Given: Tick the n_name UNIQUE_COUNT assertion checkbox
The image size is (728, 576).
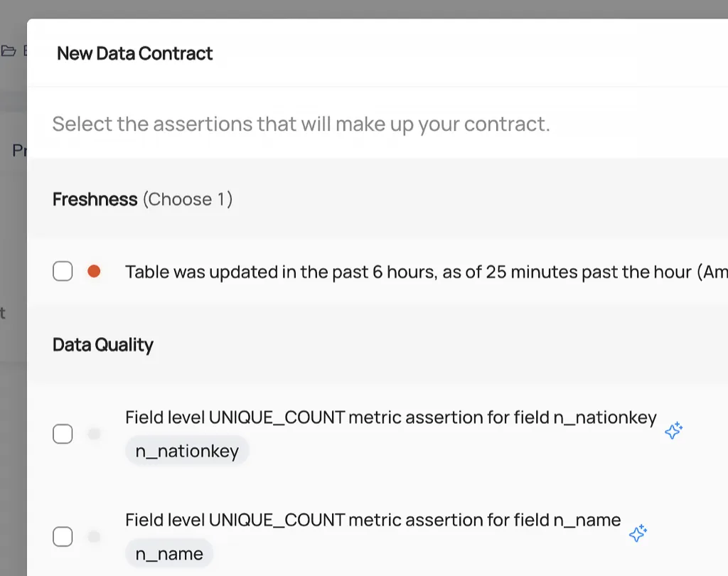Looking at the screenshot, I should pos(63,537).
